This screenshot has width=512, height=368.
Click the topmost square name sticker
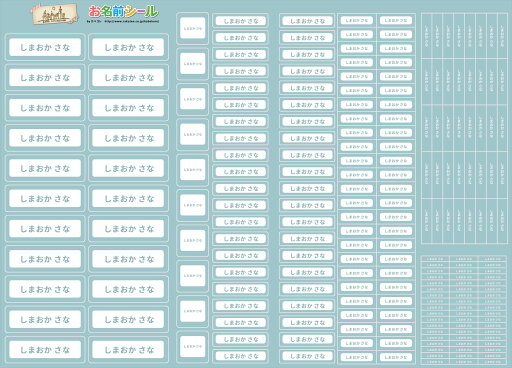coord(193,28)
